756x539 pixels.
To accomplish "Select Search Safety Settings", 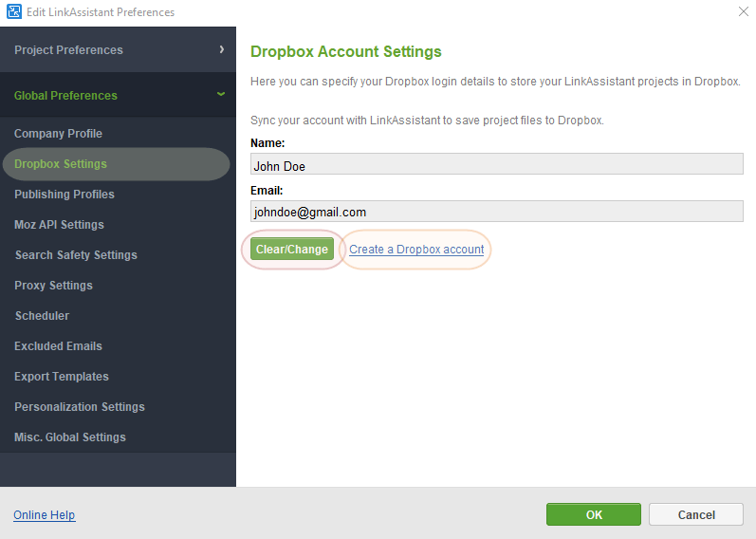I will coord(76,255).
